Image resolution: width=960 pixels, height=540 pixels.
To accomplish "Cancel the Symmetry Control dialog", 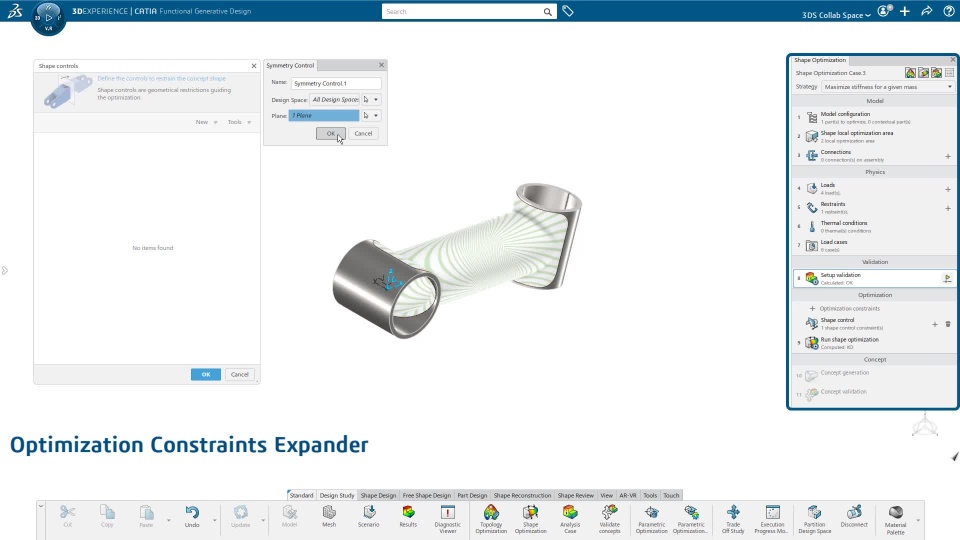I will click(363, 133).
